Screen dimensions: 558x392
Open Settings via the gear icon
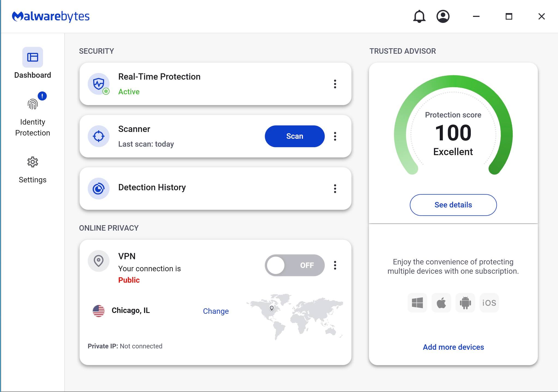tap(32, 161)
